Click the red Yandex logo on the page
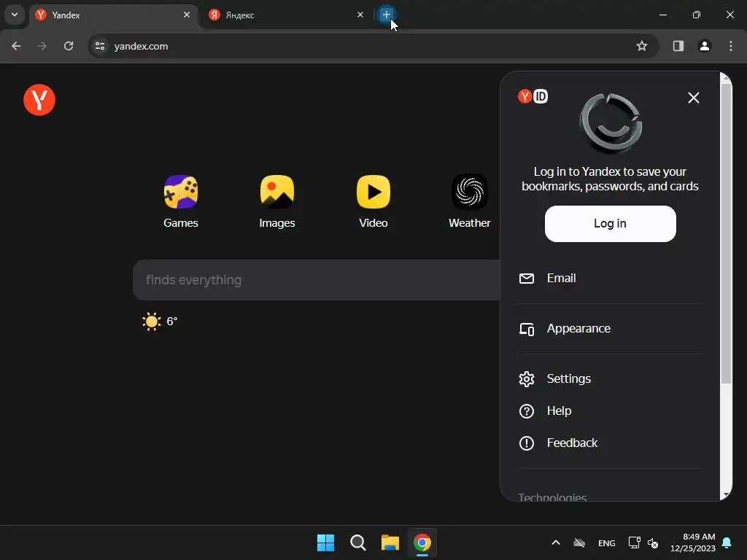 tap(39, 100)
